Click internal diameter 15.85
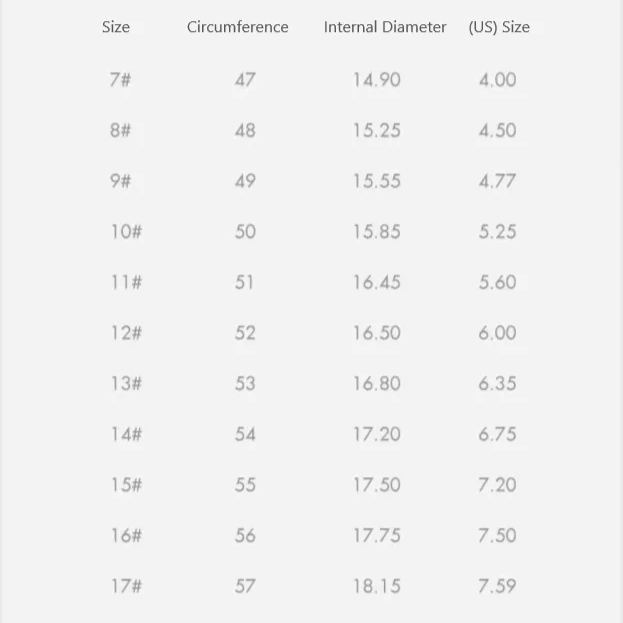 376,231
